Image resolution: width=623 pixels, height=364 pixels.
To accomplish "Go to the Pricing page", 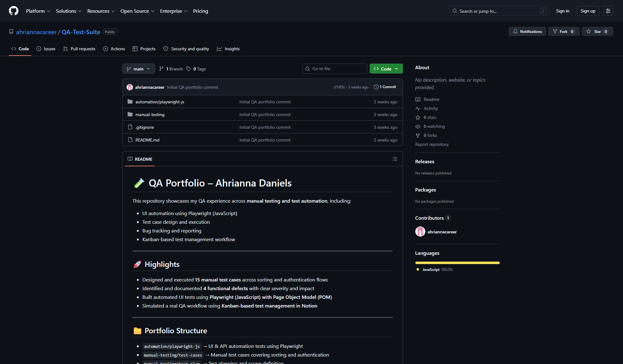I will click(x=201, y=11).
